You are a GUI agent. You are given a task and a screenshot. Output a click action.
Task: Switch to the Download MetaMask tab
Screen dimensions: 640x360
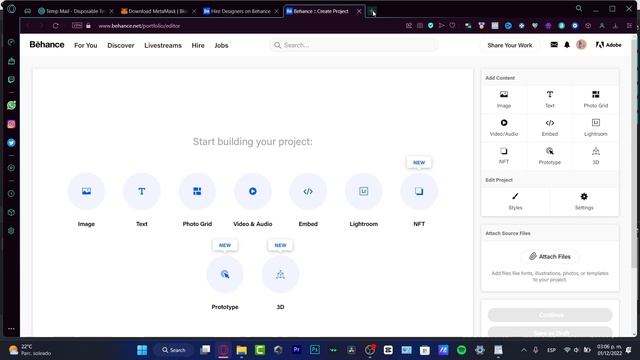tap(157, 11)
